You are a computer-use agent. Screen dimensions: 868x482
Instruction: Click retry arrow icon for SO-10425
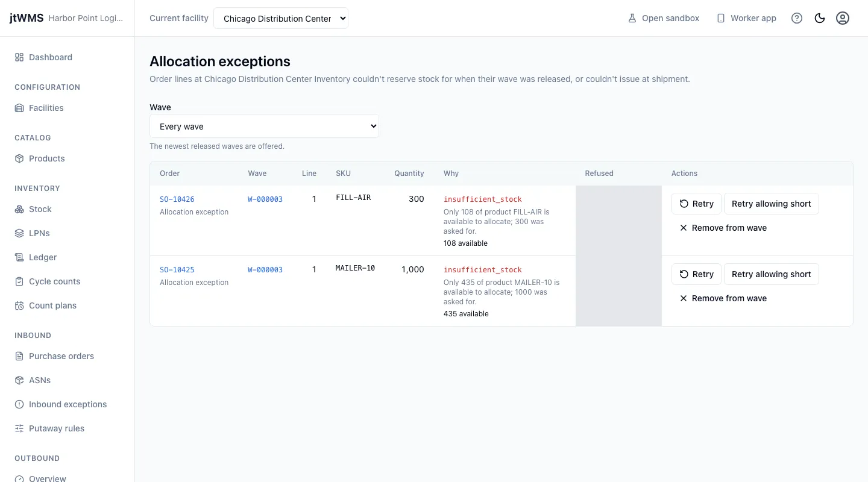point(684,274)
